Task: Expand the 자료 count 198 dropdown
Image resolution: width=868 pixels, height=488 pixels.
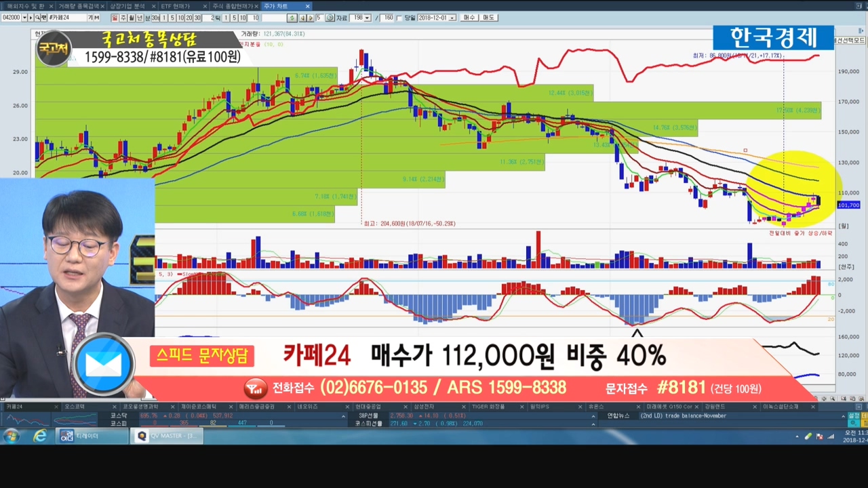Action: 367,18
